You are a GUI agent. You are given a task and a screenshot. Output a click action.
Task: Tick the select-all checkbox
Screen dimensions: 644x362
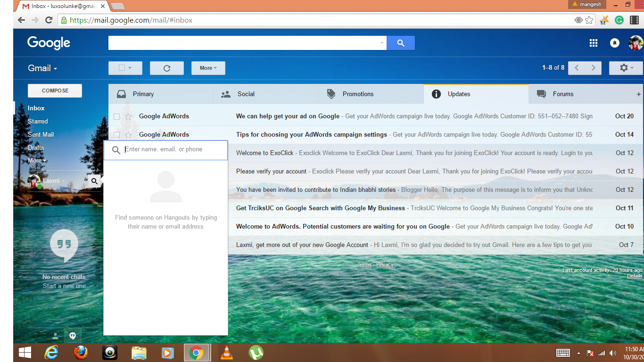[x=122, y=68]
